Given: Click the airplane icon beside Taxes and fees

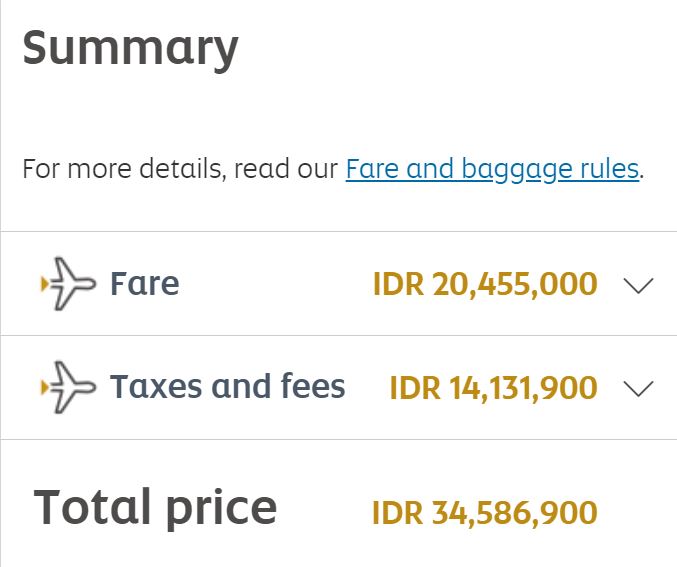Looking at the screenshot, I should [x=68, y=387].
